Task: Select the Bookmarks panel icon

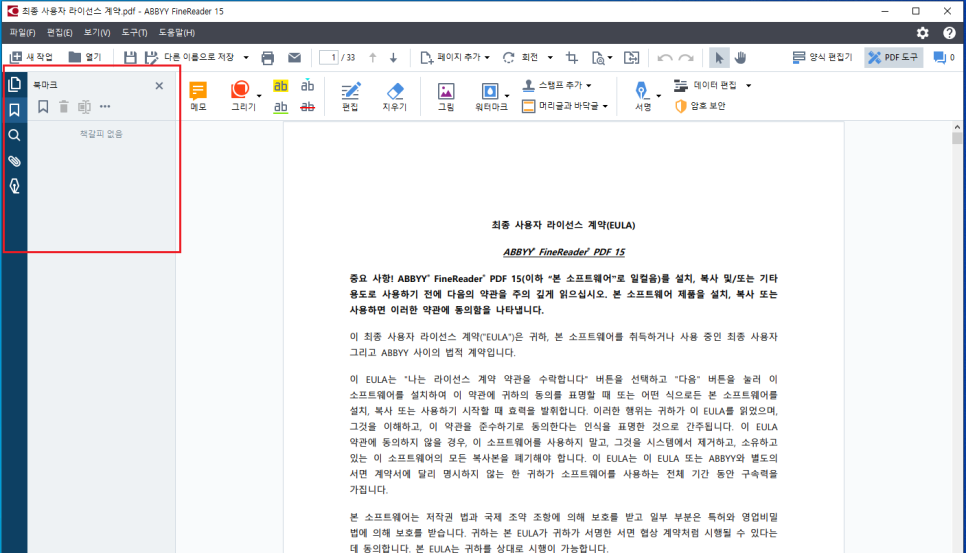Action: (14, 110)
